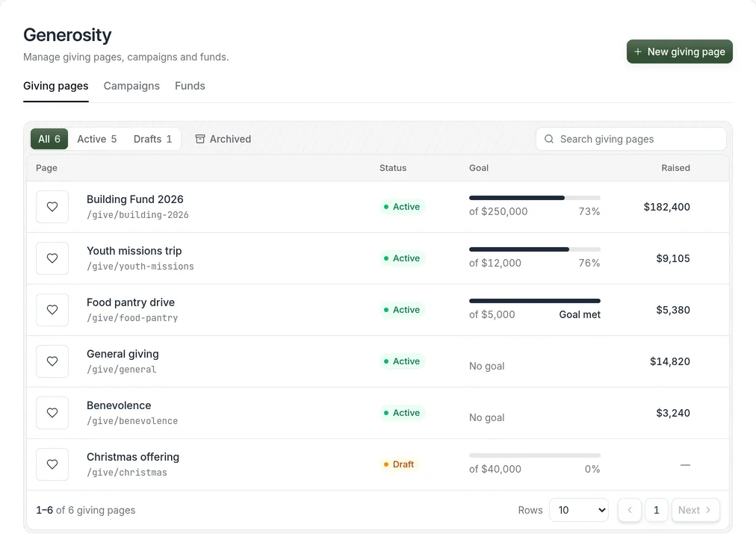Click the heart icon for Food pantry drive

pyautogui.click(x=52, y=310)
